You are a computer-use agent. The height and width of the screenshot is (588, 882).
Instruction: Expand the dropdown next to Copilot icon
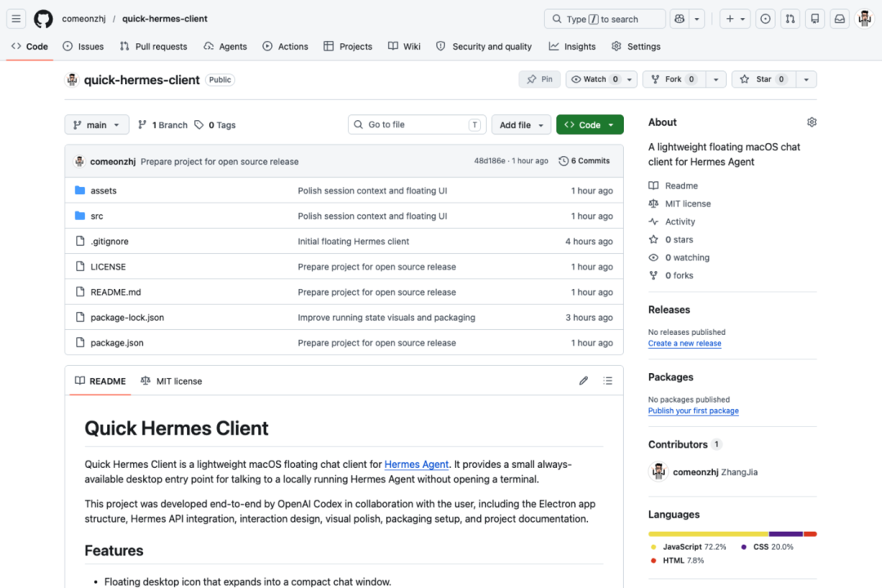coord(697,19)
